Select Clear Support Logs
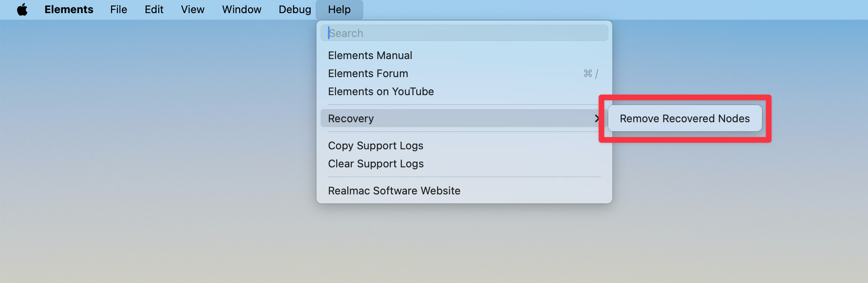The width and height of the screenshot is (868, 283). point(376,164)
